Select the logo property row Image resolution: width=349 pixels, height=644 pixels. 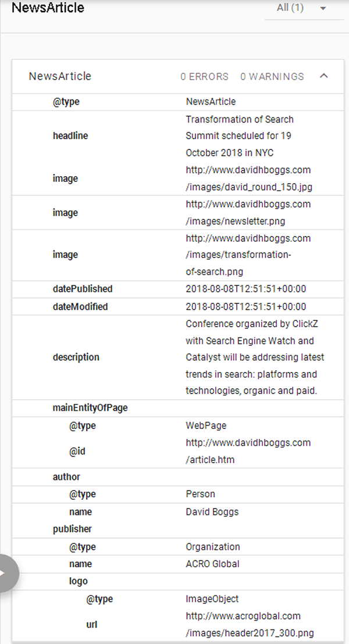click(178, 582)
